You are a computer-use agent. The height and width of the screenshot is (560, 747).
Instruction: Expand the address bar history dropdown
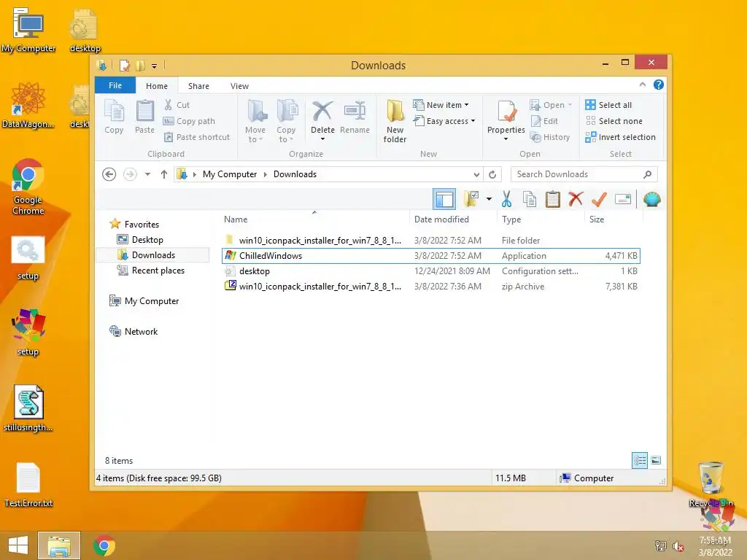click(x=476, y=175)
